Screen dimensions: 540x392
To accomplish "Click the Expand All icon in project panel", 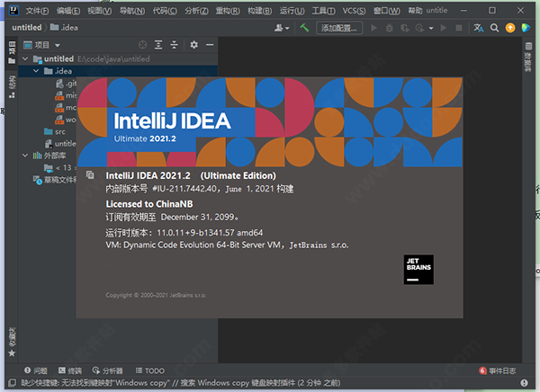I will [158, 45].
